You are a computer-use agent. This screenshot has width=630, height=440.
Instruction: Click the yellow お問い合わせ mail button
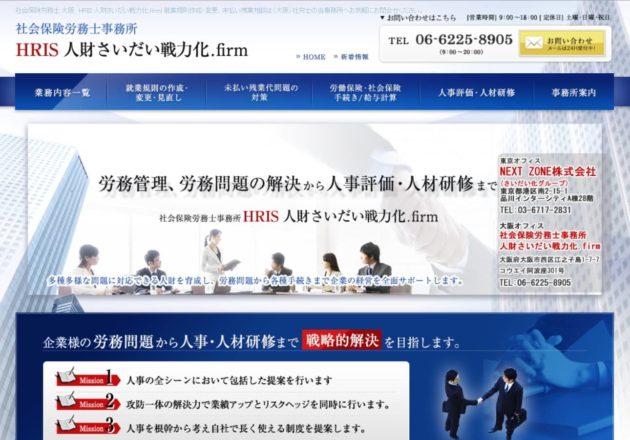click(x=562, y=43)
